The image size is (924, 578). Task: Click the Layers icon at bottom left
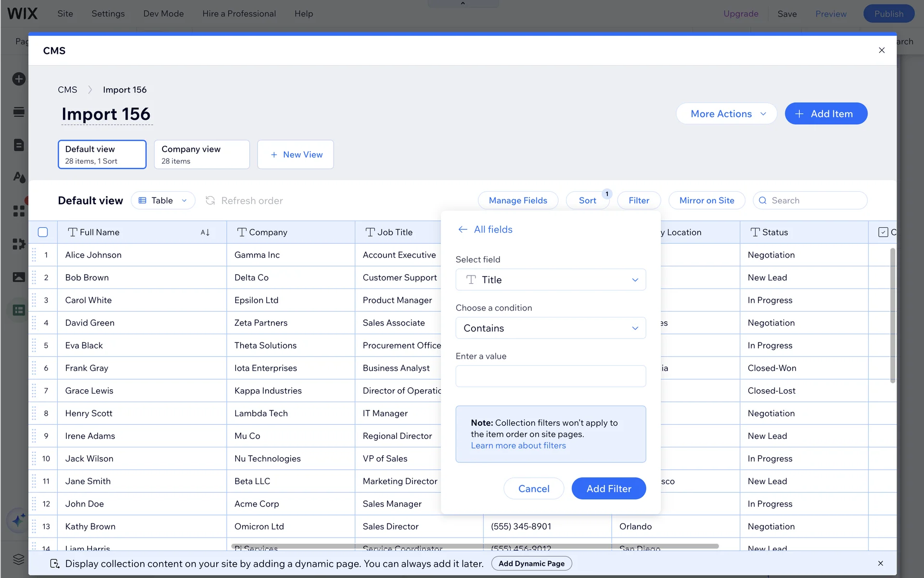coord(19,559)
